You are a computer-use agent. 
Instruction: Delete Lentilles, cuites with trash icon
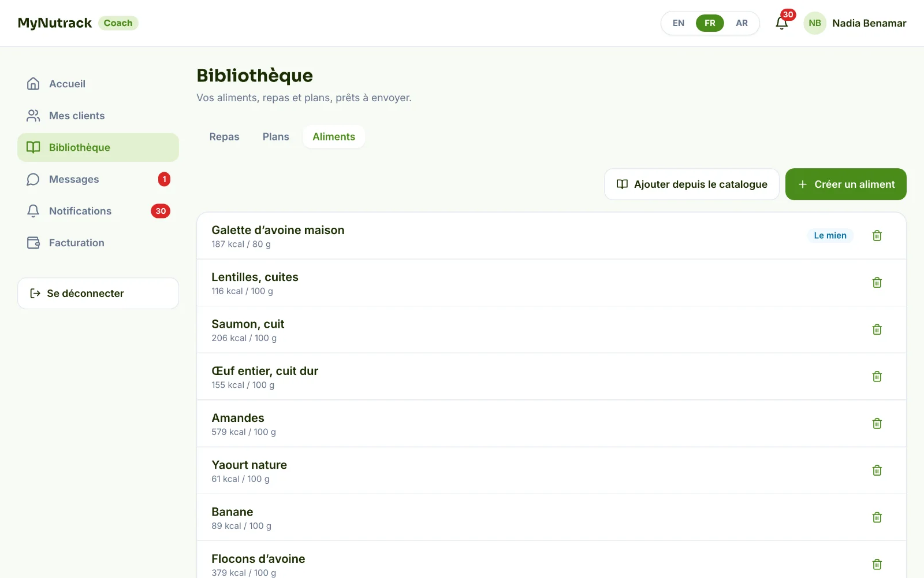(877, 283)
